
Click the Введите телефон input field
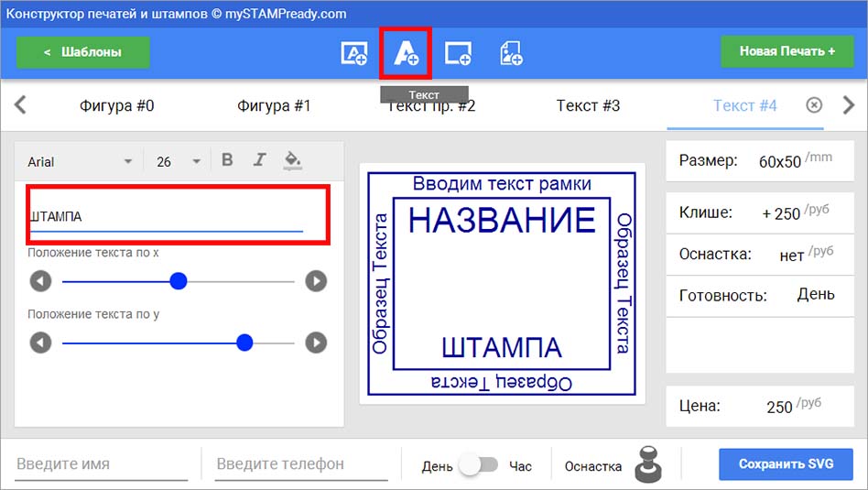302,464
